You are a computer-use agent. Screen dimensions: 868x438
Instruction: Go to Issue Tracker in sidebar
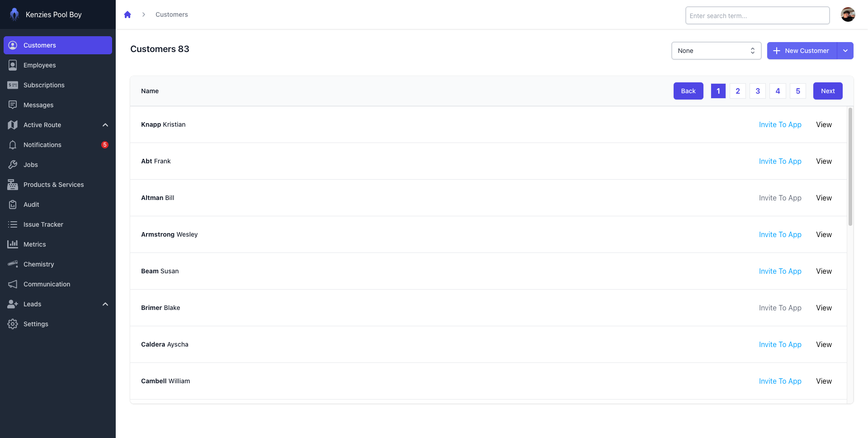(x=43, y=224)
